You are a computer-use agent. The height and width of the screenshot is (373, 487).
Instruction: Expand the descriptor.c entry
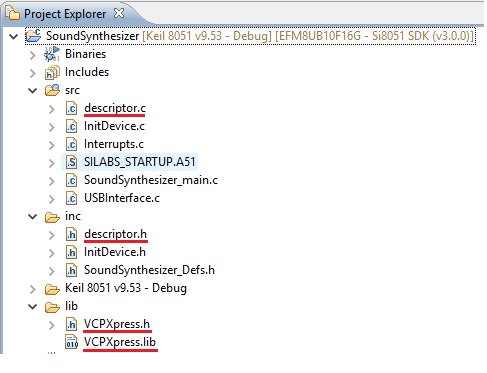[52, 109]
